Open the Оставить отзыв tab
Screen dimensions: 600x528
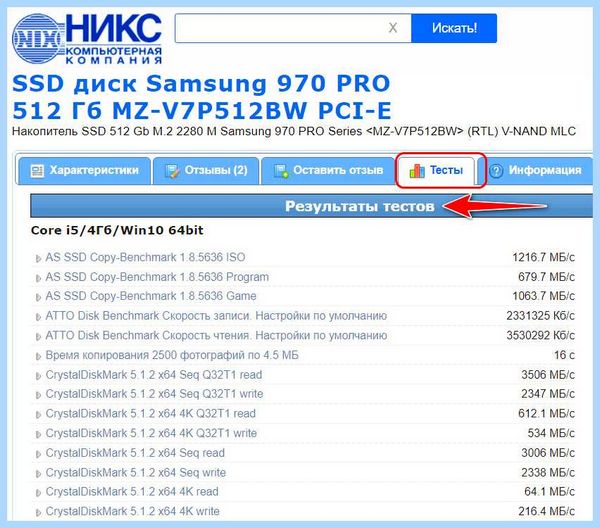[x=328, y=171]
